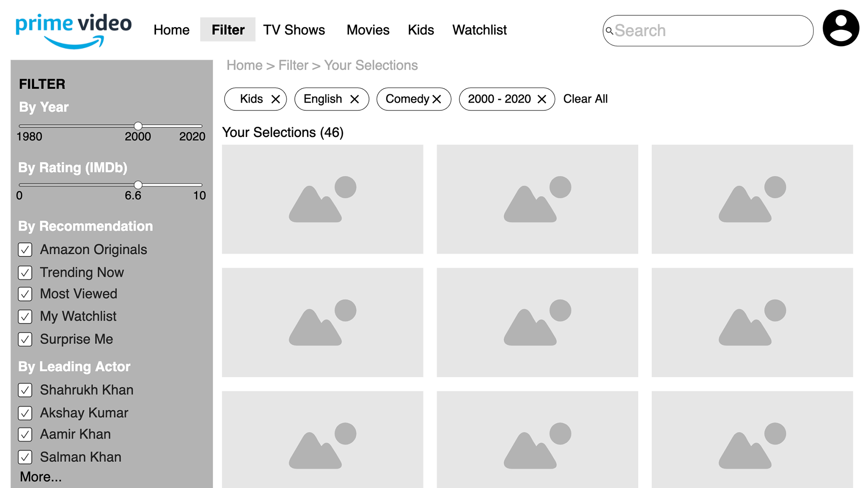868x488 pixels.
Task: Expand More... under leading actors
Action: pyautogui.click(x=41, y=477)
